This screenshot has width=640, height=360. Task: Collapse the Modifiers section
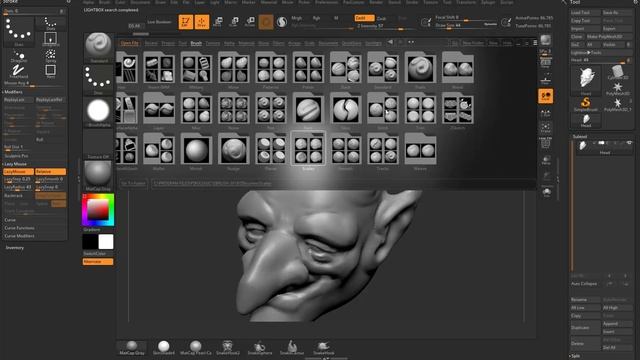pyautogui.click(x=13, y=92)
